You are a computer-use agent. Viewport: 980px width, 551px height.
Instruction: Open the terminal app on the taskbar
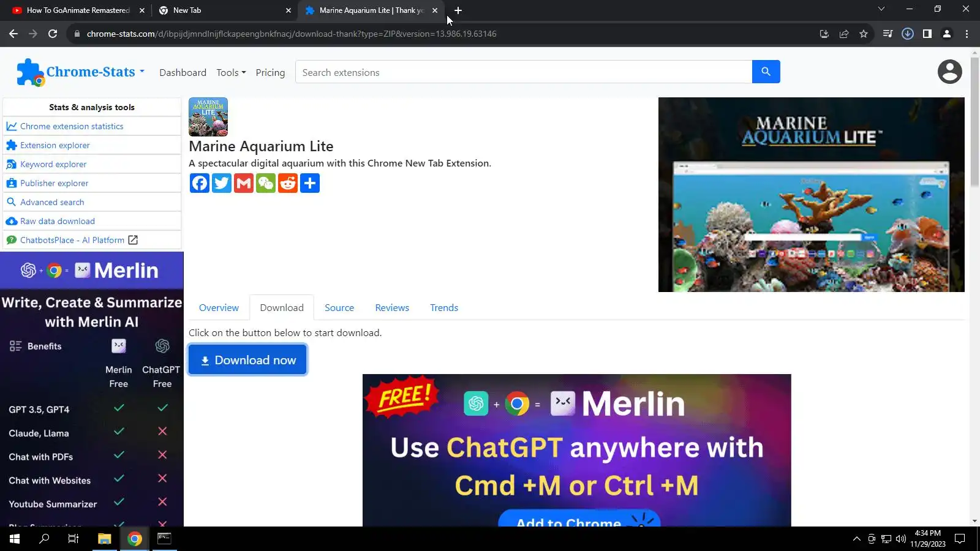[x=164, y=539]
